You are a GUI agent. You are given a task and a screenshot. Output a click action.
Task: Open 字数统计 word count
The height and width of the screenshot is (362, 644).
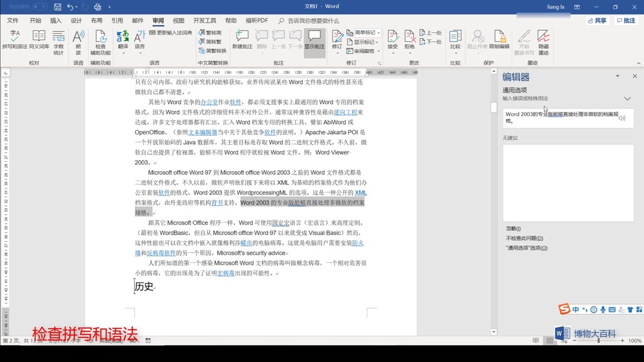58,42
